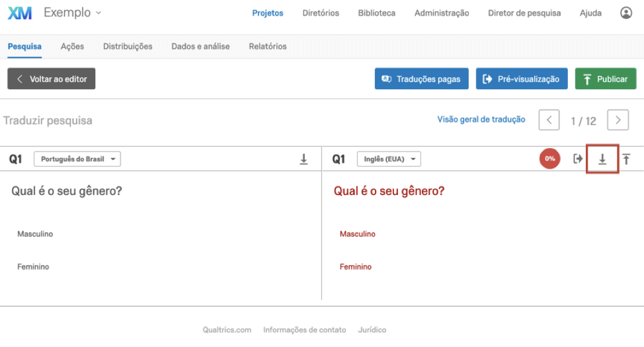Viewport: 644px width, 347px height.
Task: Click the XM logo icon
Action: point(19,13)
